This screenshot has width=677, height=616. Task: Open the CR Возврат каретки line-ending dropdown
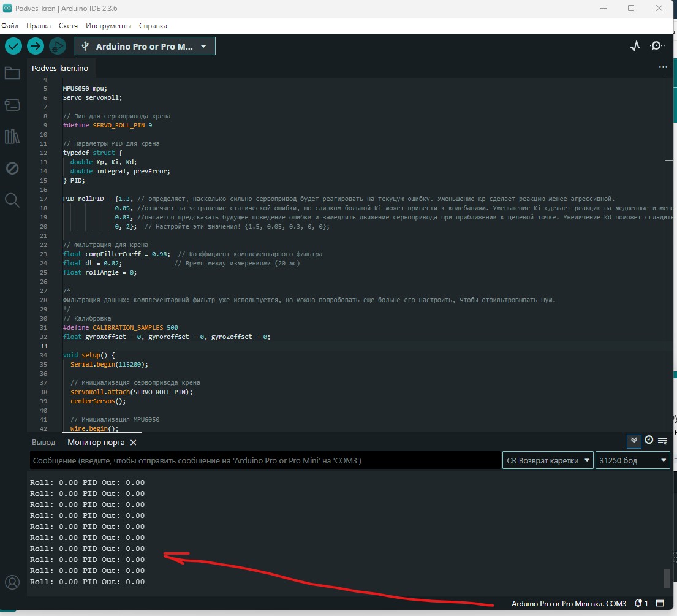[547, 460]
